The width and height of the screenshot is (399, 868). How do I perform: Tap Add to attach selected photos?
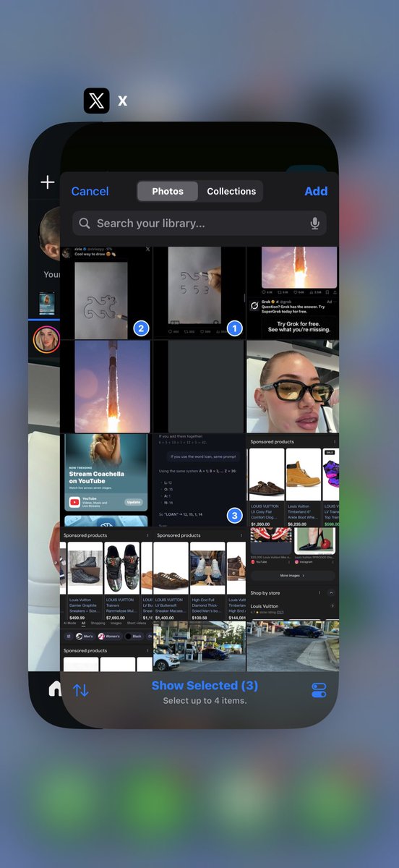click(x=316, y=191)
